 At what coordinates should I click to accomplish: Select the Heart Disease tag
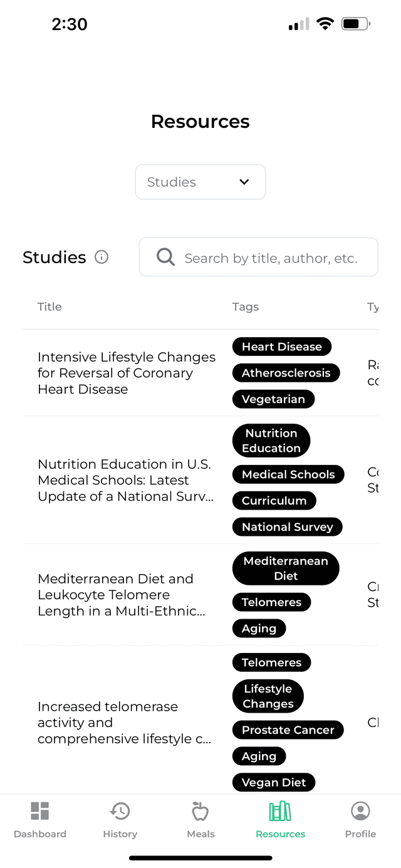282,347
